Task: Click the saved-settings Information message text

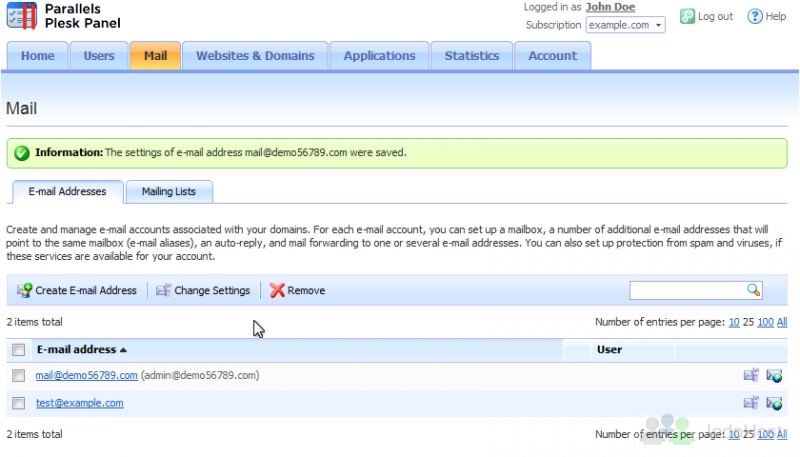Action: pyautogui.click(x=221, y=153)
